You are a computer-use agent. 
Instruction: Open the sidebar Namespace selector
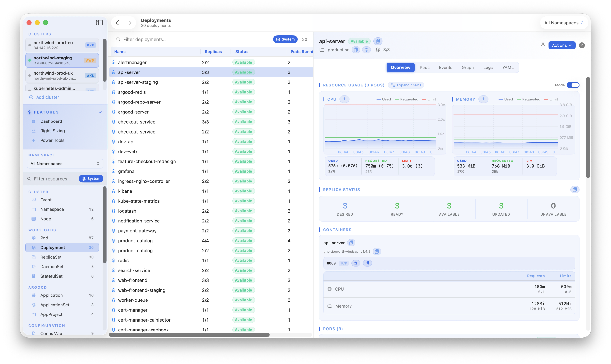(65, 164)
